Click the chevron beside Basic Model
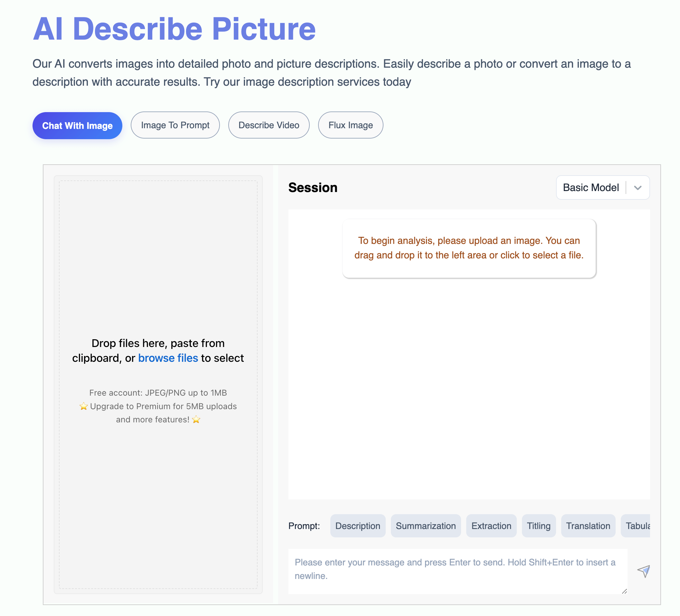 coord(637,188)
